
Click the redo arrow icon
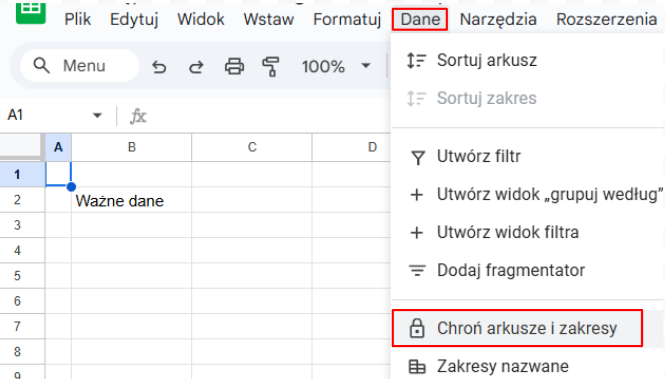[x=196, y=67]
